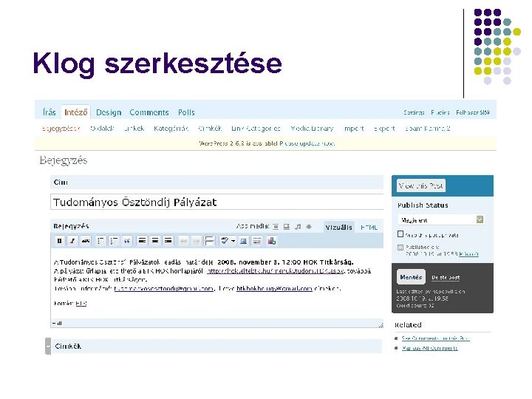Show the kitchen sink advanced toolbar

tap(257, 241)
